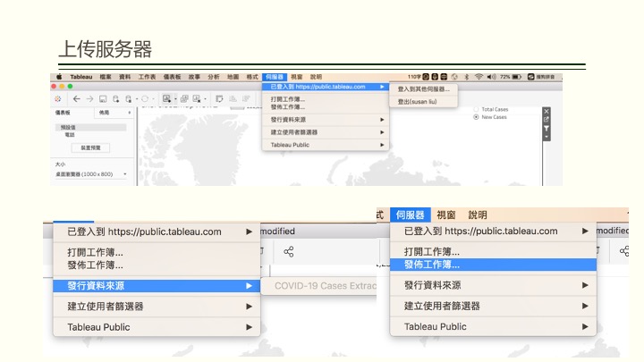Choose 登入到其他伺服器... in the submenu
Viewport: 644px width, 362px height.
point(423,89)
